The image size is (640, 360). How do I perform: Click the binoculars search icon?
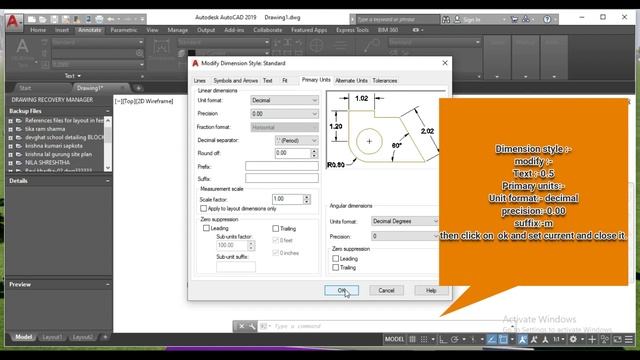[x=446, y=19]
